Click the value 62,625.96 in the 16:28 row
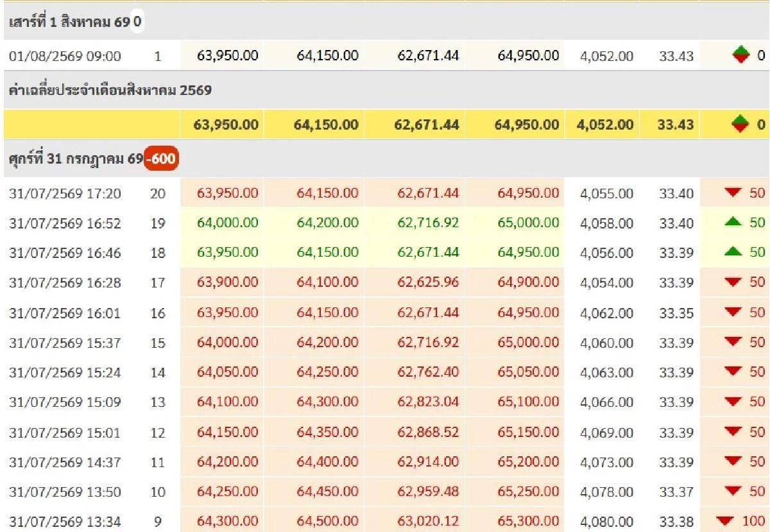 click(428, 282)
